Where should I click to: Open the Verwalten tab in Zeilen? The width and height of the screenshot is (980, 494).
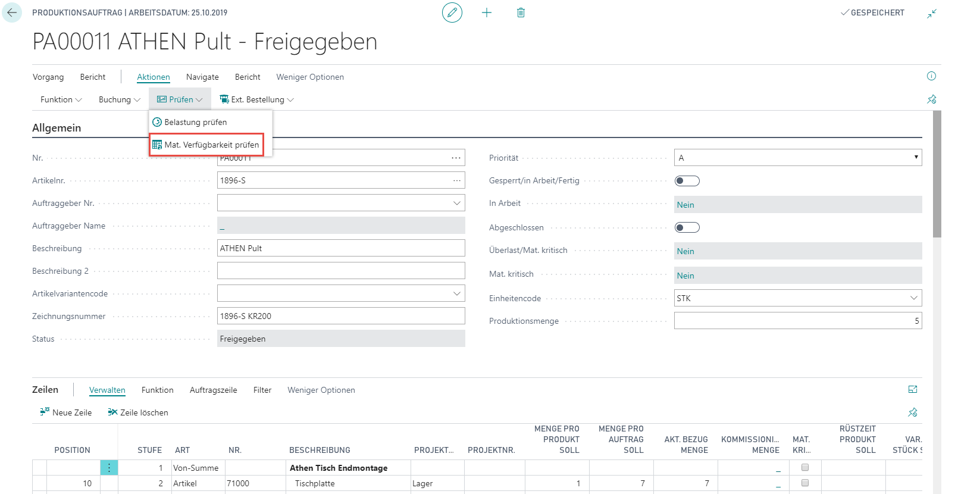coord(107,390)
